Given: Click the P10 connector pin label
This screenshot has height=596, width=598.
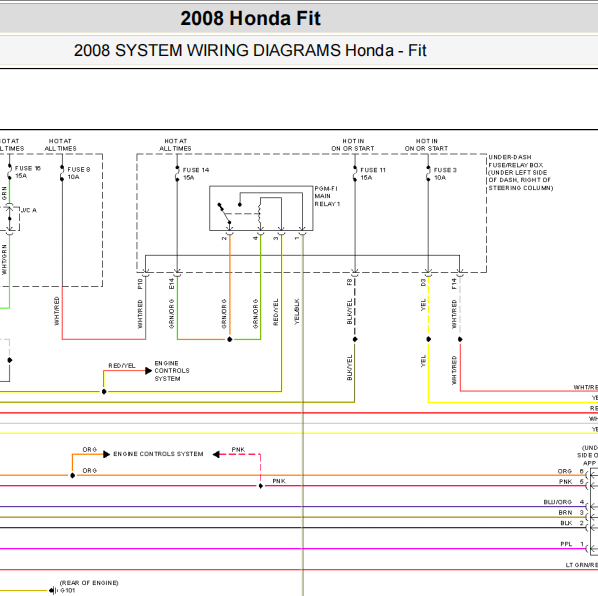Looking at the screenshot, I should (140, 284).
